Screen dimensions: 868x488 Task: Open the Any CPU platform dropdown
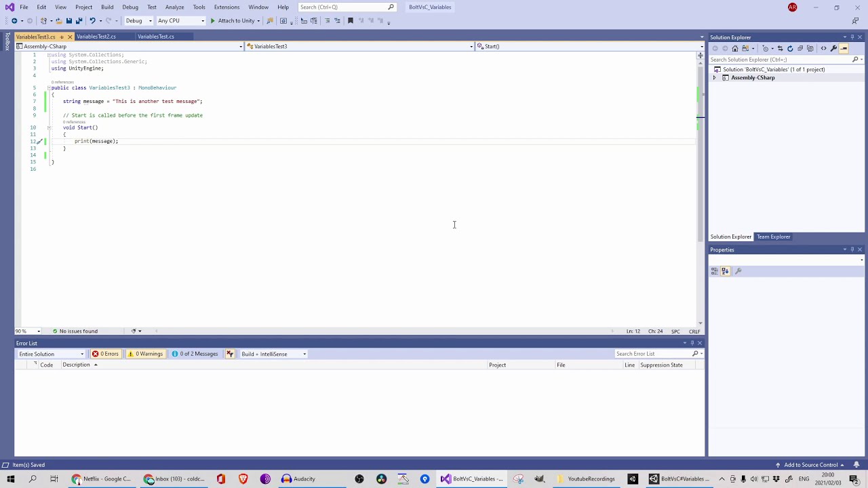pyautogui.click(x=181, y=21)
